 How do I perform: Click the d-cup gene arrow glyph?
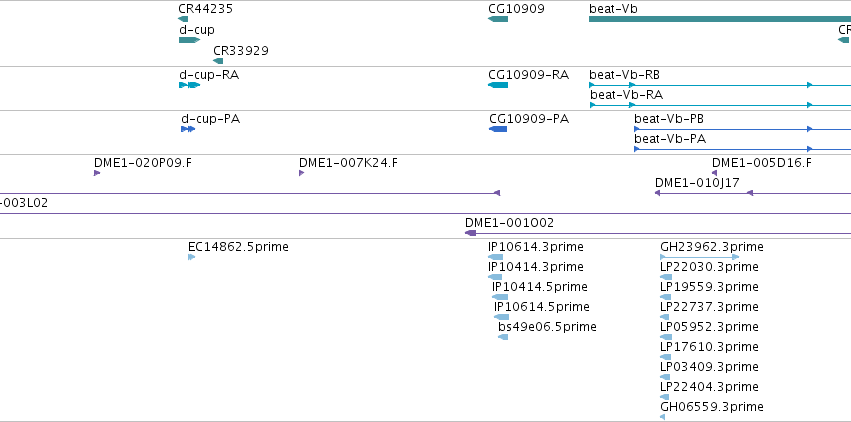tap(189, 40)
